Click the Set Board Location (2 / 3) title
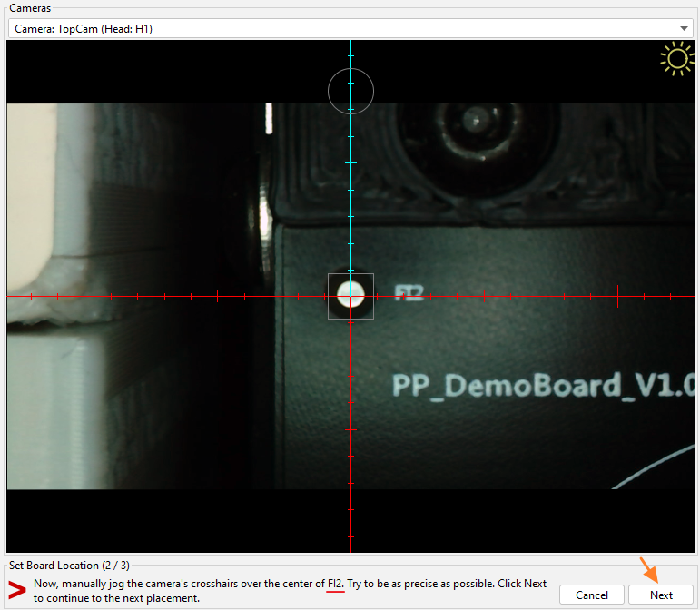The height and width of the screenshot is (610, 700). 69,566
